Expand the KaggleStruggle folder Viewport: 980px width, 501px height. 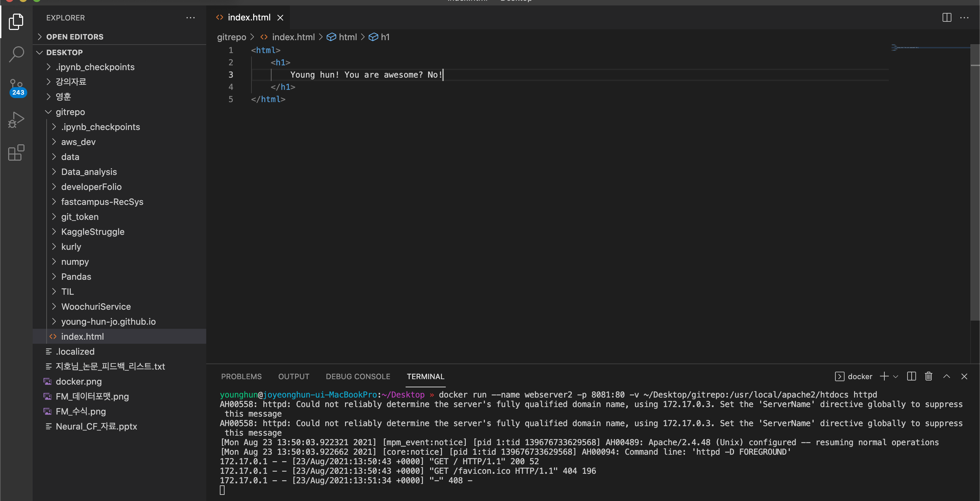click(93, 232)
